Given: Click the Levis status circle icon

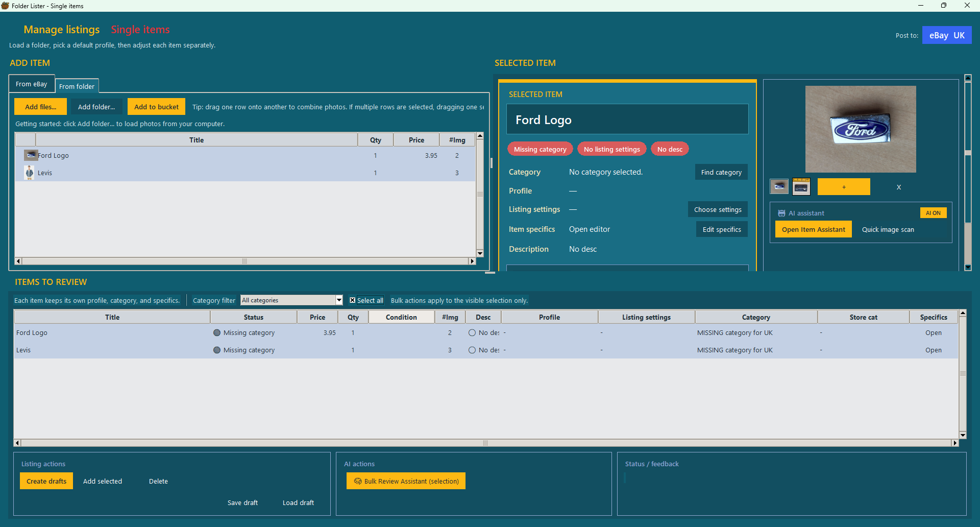Looking at the screenshot, I should click(x=217, y=350).
